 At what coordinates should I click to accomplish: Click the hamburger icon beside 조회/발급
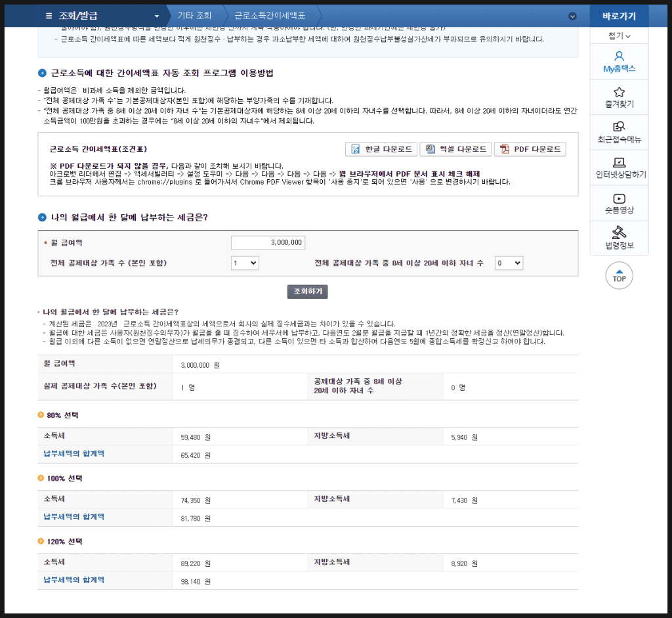click(49, 16)
